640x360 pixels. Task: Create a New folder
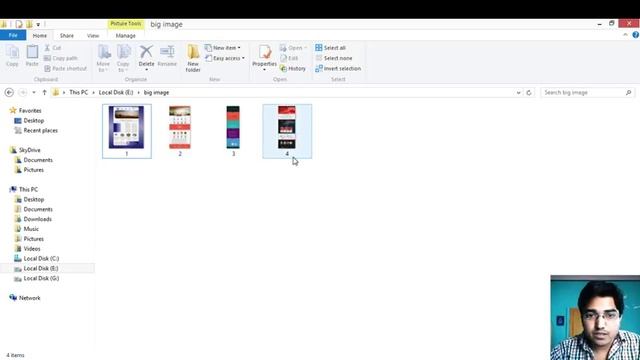tap(193, 58)
